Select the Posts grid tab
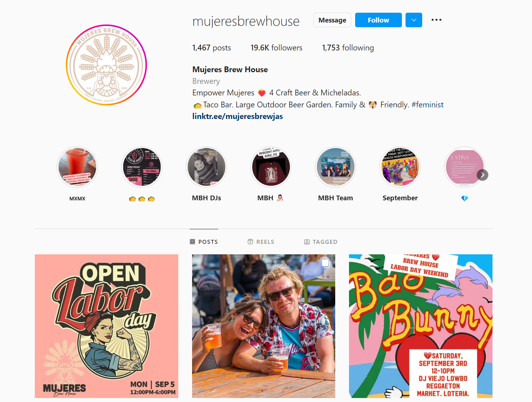Screen dimensions: 532x402 [x=204, y=242]
